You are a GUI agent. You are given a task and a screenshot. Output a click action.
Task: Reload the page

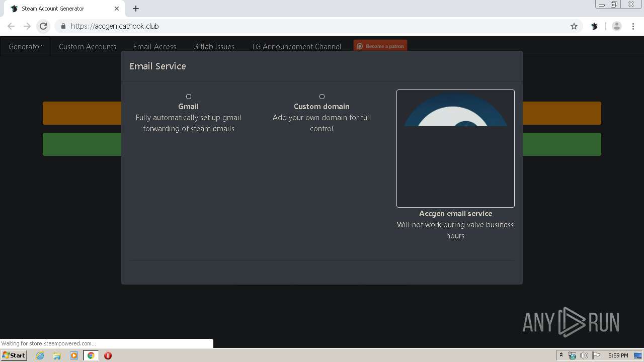43,26
